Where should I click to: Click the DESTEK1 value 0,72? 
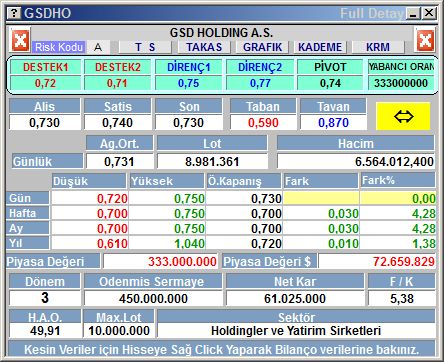(x=45, y=83)
